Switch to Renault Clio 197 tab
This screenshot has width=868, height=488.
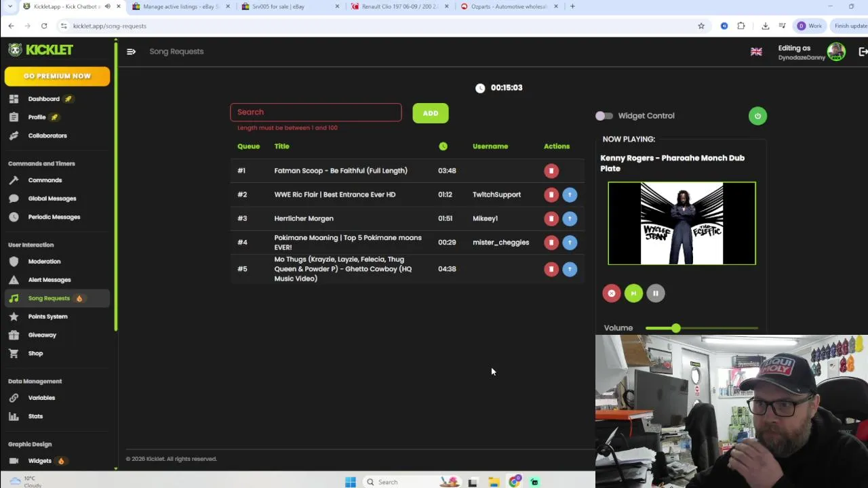pos(399,7)
